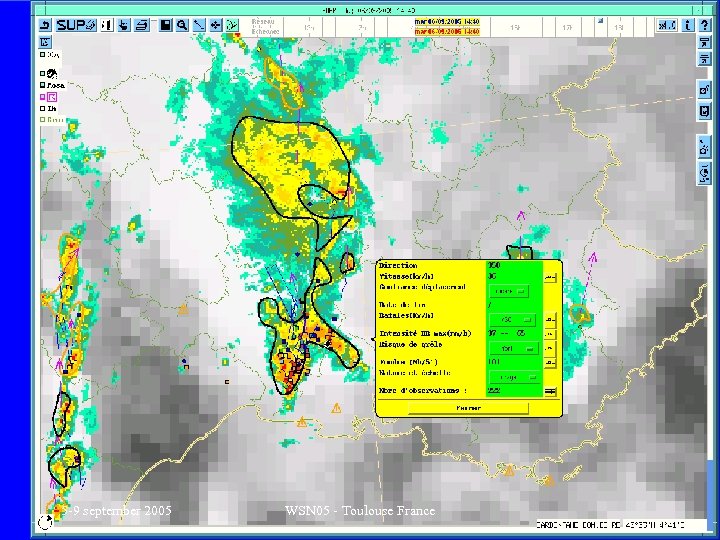
Task: Toggle the olive-green last legend checkbox
Action: pyautogui.click(x=43, y=120)
